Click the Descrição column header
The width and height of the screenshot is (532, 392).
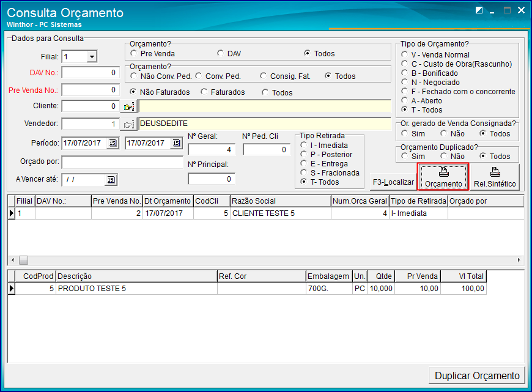click(136, 276)
